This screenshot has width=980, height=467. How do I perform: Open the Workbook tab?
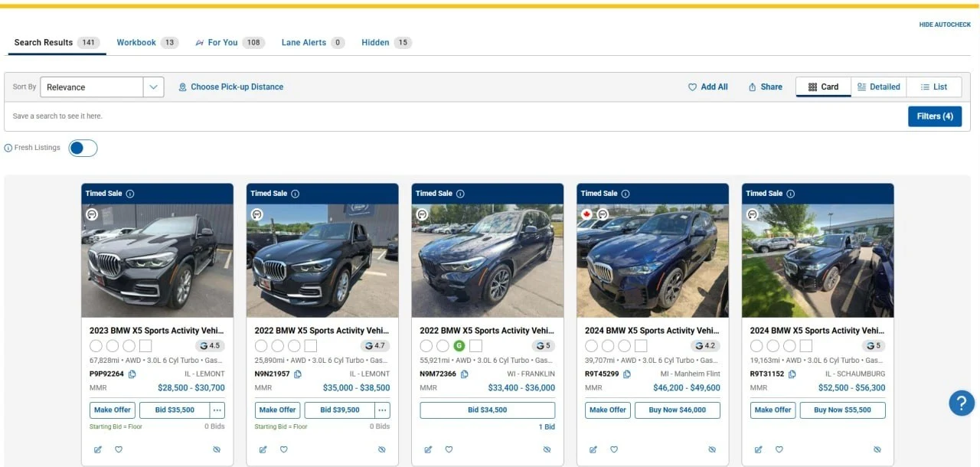tap(148, 43)
